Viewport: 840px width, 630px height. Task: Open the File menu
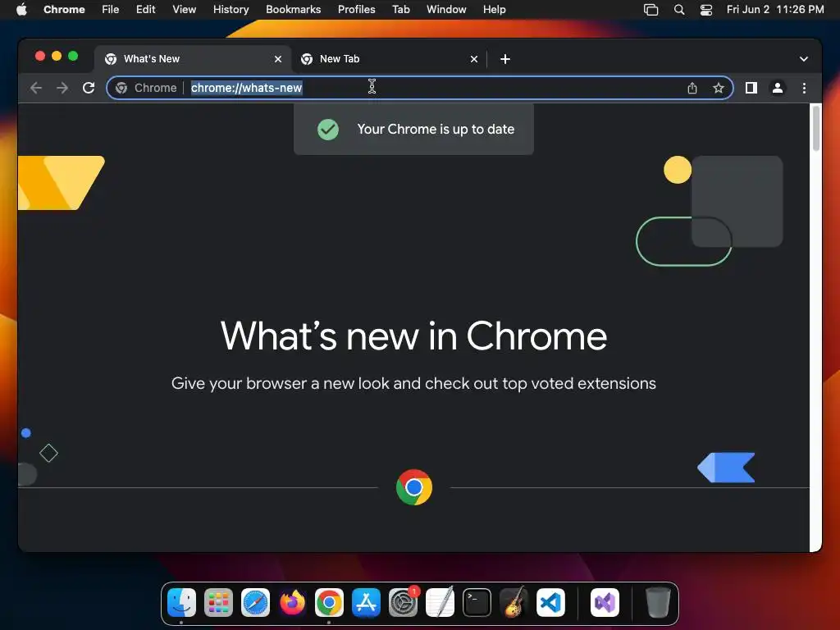[x=111, y=10]
